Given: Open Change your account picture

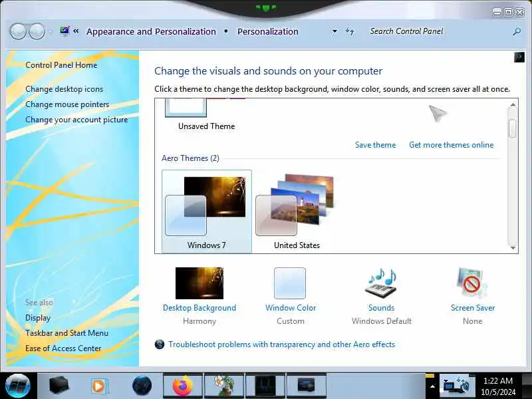Looking at the screenshot, I should coord(76,120).
